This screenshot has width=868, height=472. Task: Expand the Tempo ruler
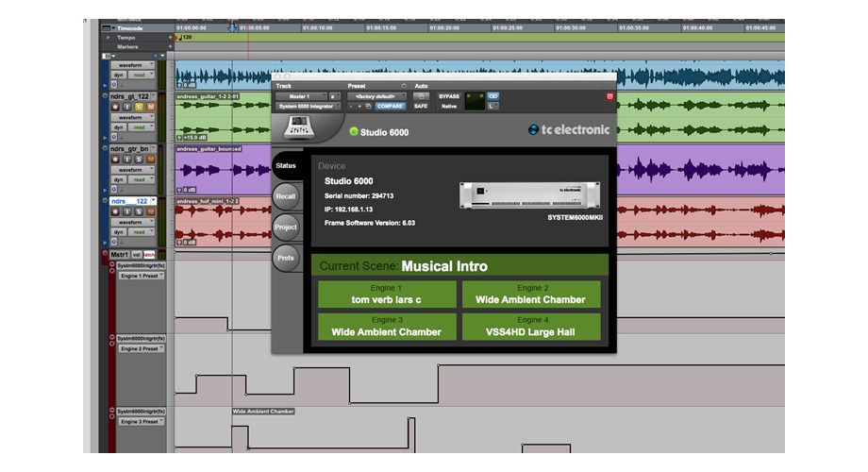pyautogui.click(x=108, y=38)
